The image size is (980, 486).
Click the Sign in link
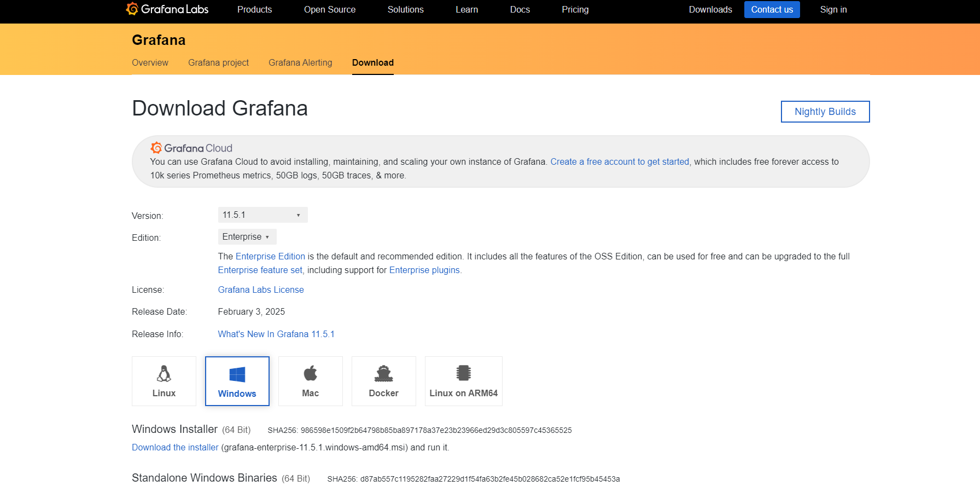click(833, 9)
